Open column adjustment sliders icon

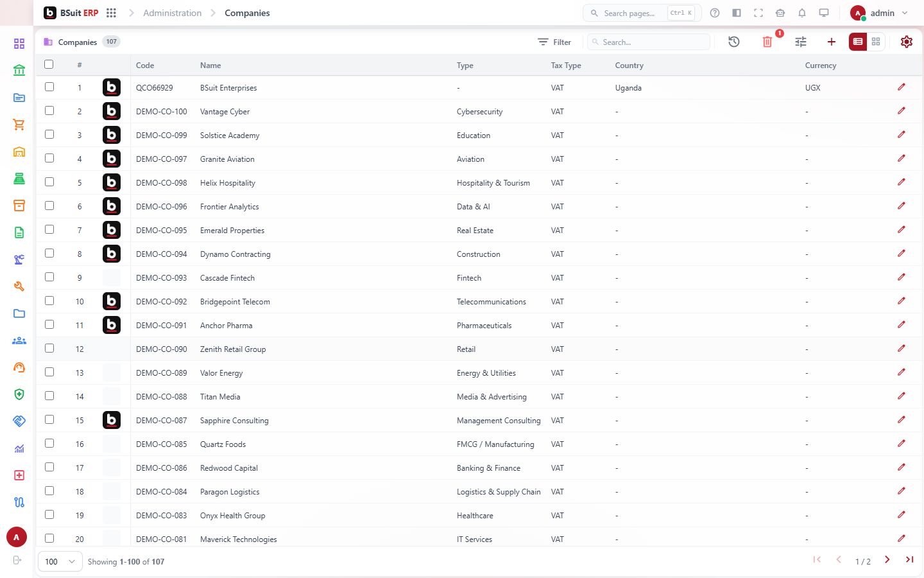click(x=801, y=42)
